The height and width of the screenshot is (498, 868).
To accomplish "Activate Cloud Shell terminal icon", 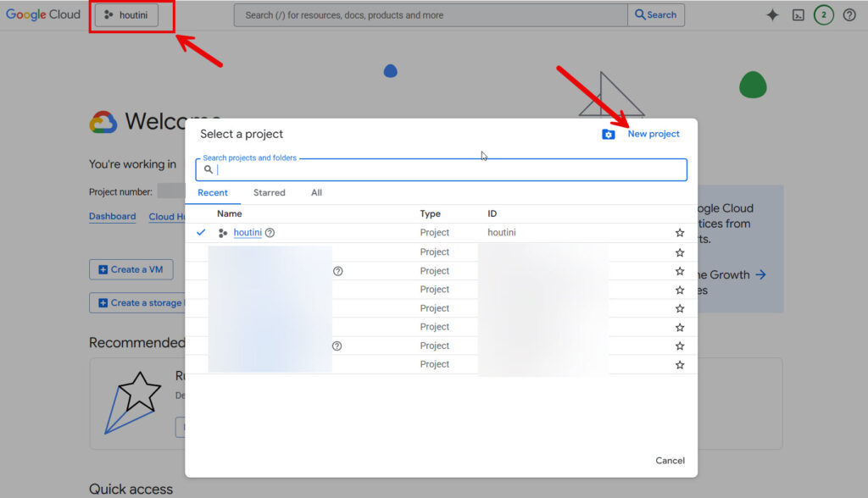I will click(798, 15).
